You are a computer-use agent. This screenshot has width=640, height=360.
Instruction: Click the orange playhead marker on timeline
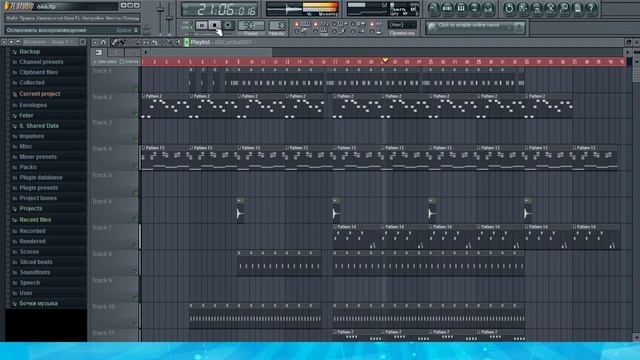pyautogui.click(x=385, y=60)
